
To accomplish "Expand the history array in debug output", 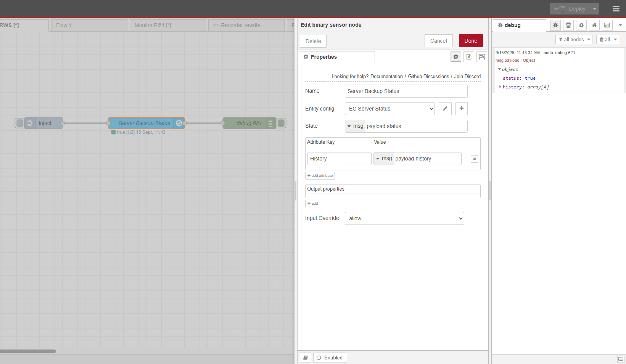I will click(x=500, y=87).
